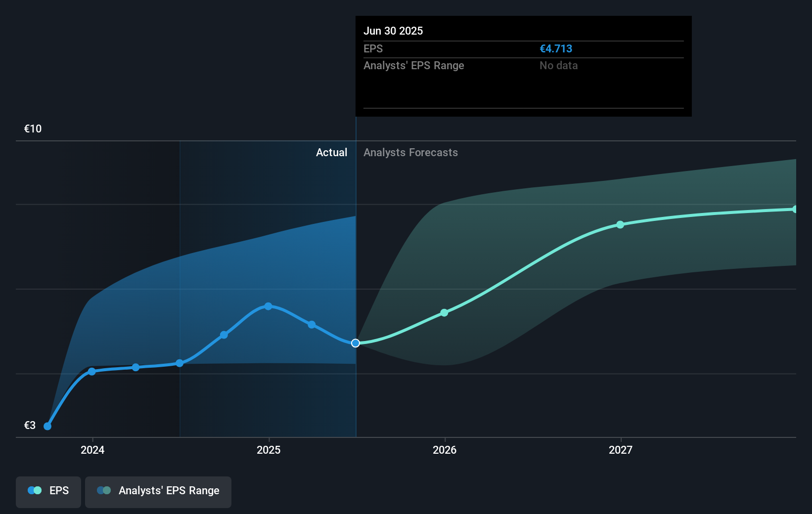This screenshot has height=514, width=812.
Task: Click the No data label
Action: coord(558,65)
